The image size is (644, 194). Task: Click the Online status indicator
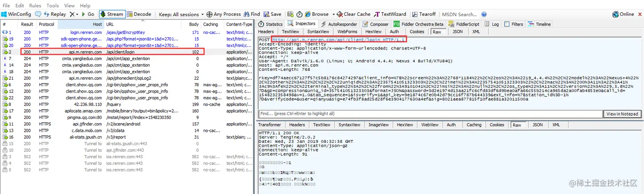[x=622, y=14]
